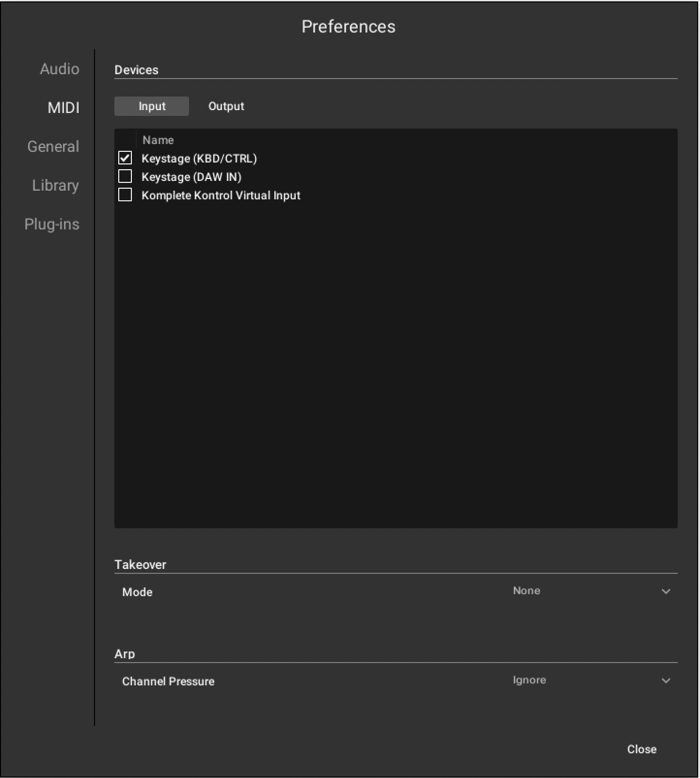Open the Library preferences page

[x=55, y=185]
